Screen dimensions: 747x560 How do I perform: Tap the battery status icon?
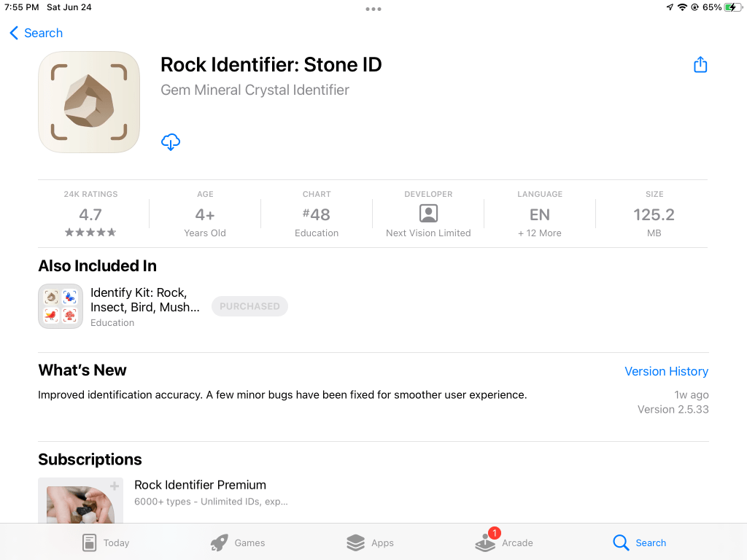pos(732,7)
